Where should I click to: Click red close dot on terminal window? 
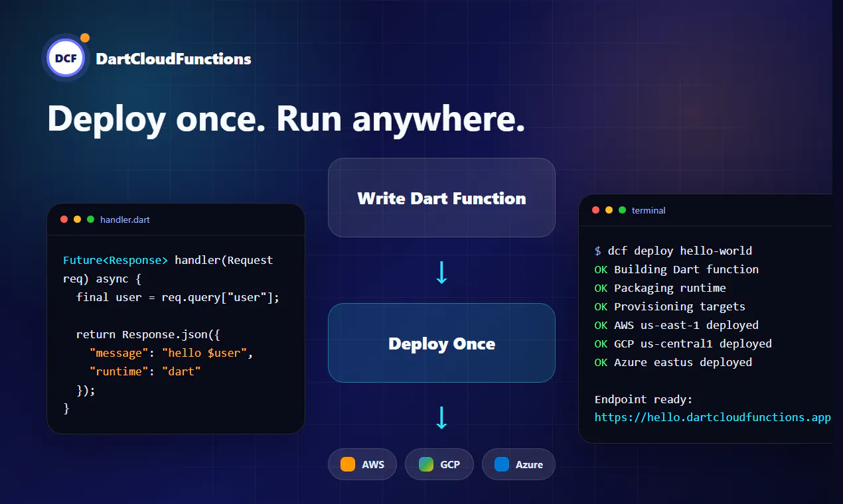click(x=596, y=210)
